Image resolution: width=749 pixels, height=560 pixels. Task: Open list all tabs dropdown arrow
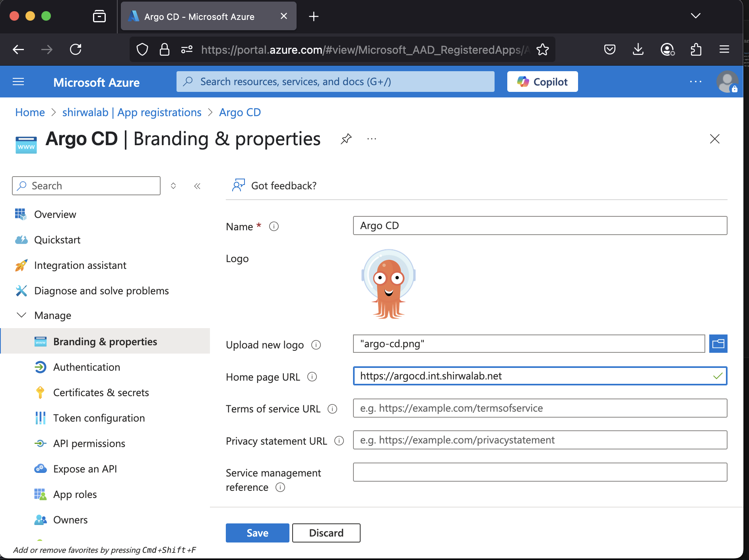(696, 16)
